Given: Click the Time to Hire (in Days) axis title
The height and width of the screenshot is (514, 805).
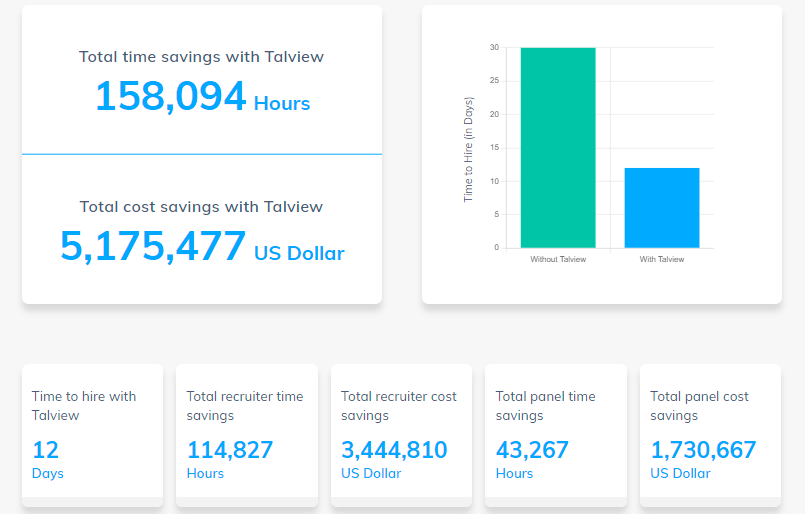Looking at the screenshot, I should coord(468,149).
